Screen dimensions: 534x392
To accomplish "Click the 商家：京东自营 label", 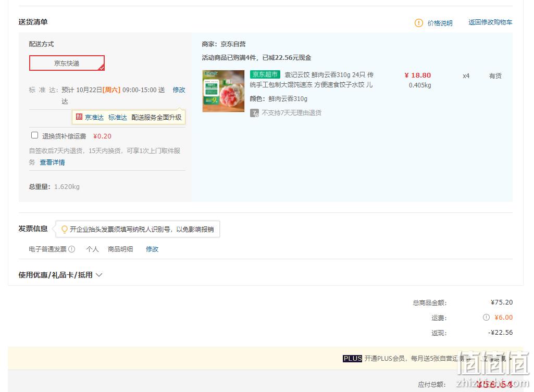I will (223, 44).
